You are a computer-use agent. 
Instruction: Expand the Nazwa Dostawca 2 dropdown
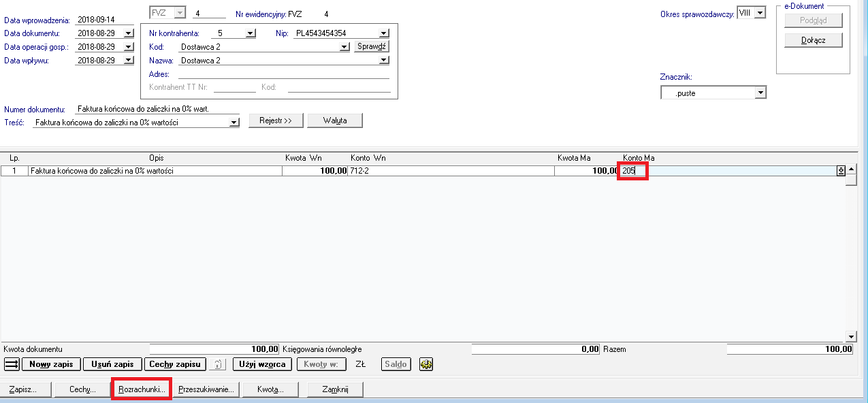point(384,61)
